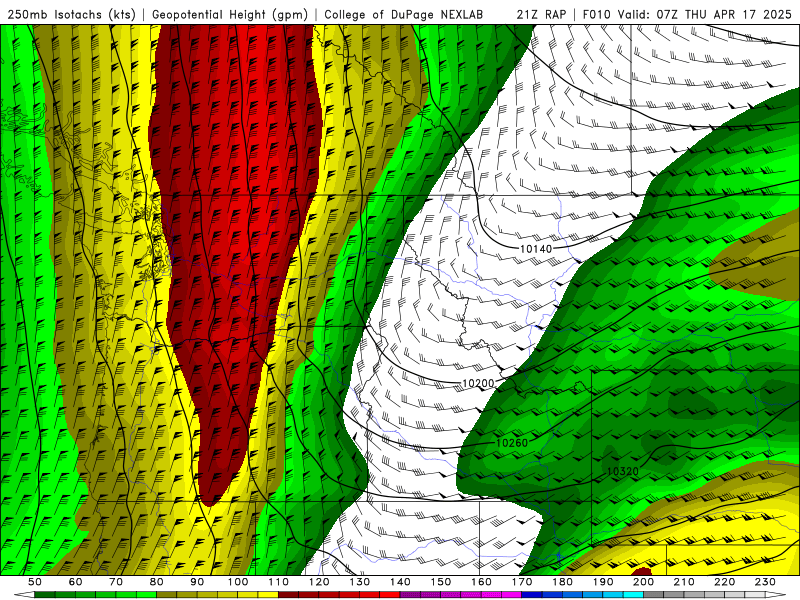Image resolution: width=800 pixels, height=600 pixels.
Task: Click the "250mb Isotachs (kts)" title text
Action: click(71, 14)
